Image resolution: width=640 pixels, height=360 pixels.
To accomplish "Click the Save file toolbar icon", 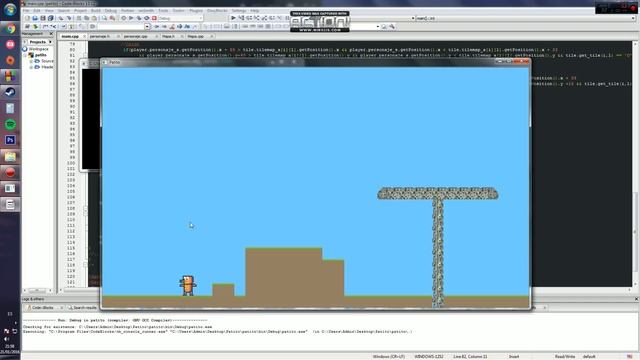I will pyautogui.click(x=43, y=18).
